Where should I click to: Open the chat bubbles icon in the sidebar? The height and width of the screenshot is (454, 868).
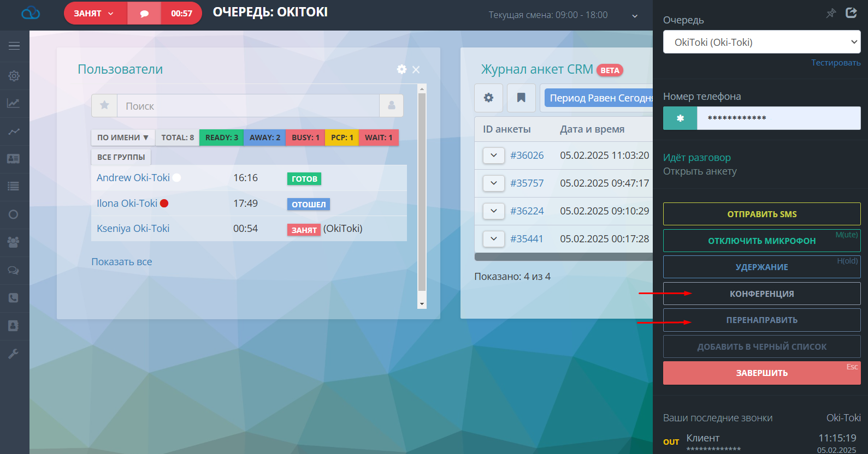[14, 270]
